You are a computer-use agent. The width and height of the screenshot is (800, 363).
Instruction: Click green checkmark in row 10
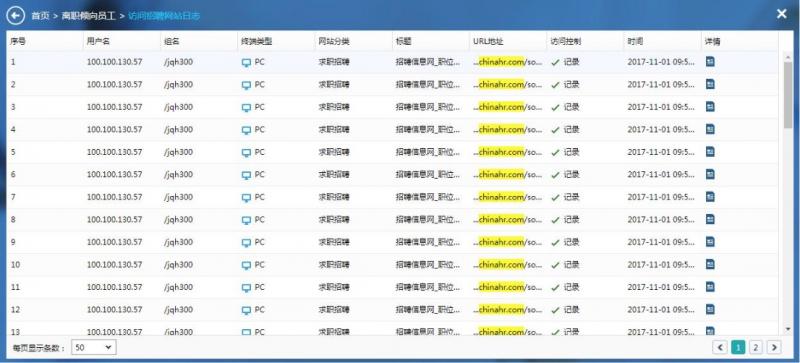[x=555, y=265]
